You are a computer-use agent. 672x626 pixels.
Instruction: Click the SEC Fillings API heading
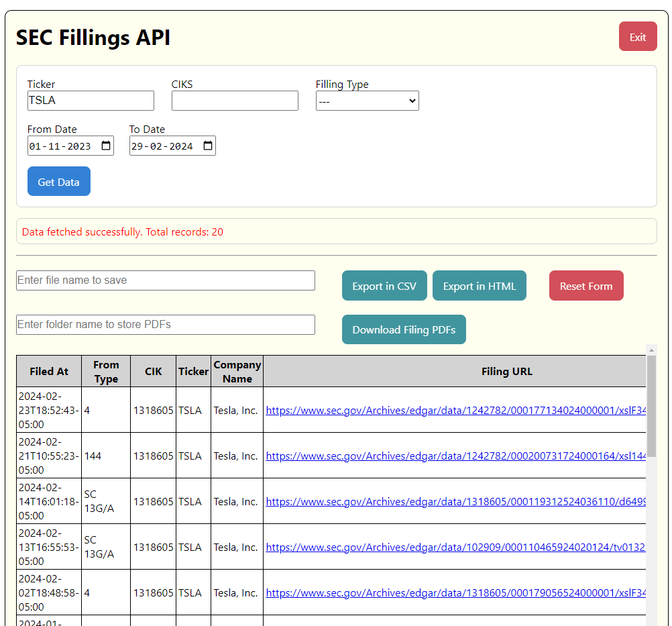(x=93, y=38)
